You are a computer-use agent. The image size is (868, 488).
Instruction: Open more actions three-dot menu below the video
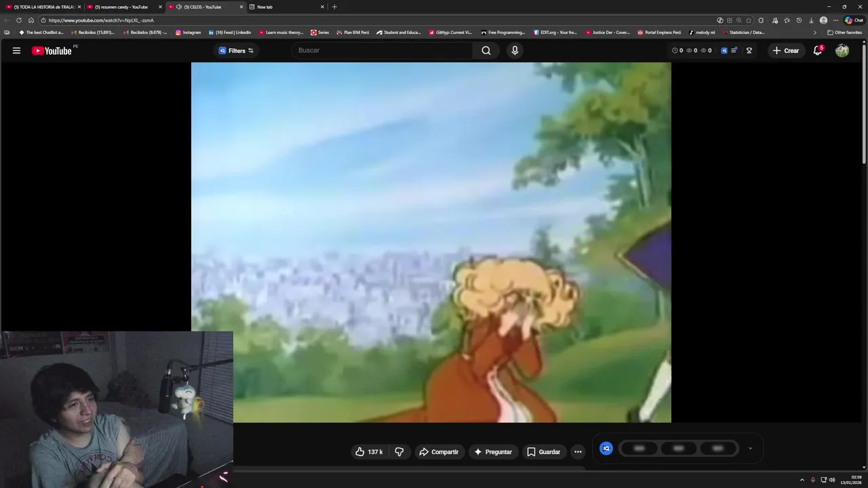(x=578, y=451)
